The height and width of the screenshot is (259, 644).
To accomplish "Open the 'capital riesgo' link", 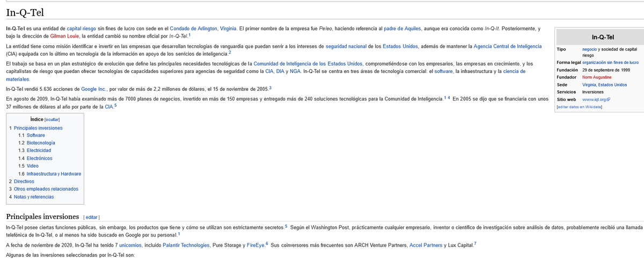I will point(81,28).
